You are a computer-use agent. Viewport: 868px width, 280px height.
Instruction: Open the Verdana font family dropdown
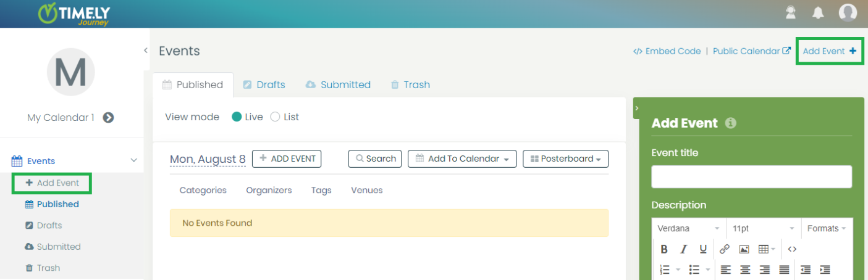pyautogui.click(x=689, y=228)
